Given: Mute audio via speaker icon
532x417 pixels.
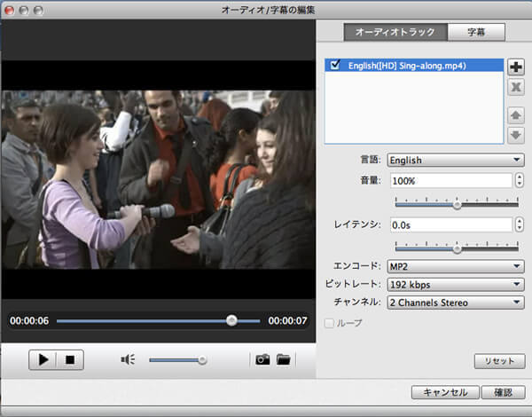Looking at the screenshot, I should tap(129, 359).
